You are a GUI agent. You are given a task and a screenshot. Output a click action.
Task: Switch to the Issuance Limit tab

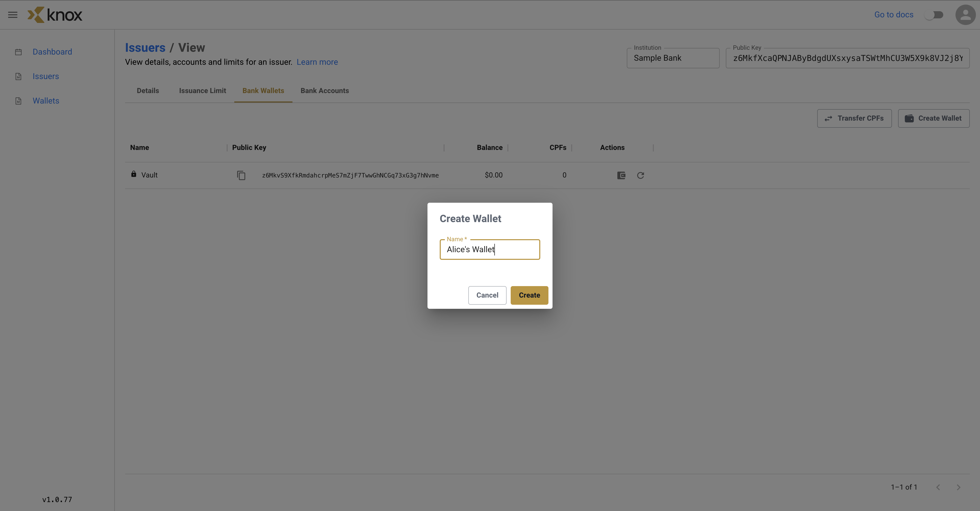coord(202,91)
